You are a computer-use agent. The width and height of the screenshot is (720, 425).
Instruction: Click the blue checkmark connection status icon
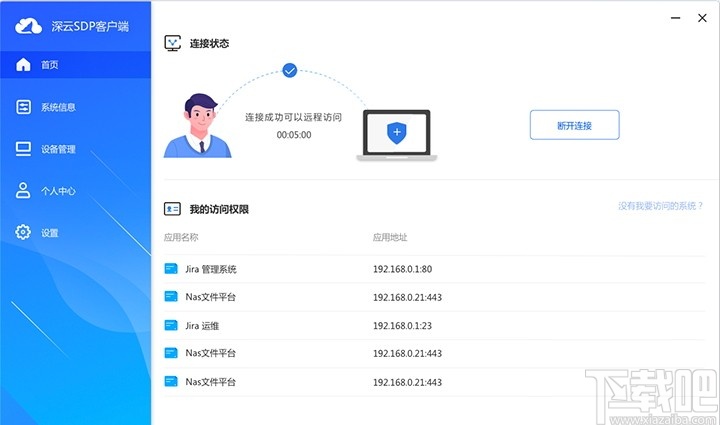289,70
